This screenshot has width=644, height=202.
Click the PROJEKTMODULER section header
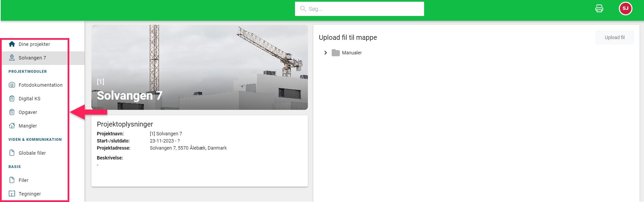(28, 71)
